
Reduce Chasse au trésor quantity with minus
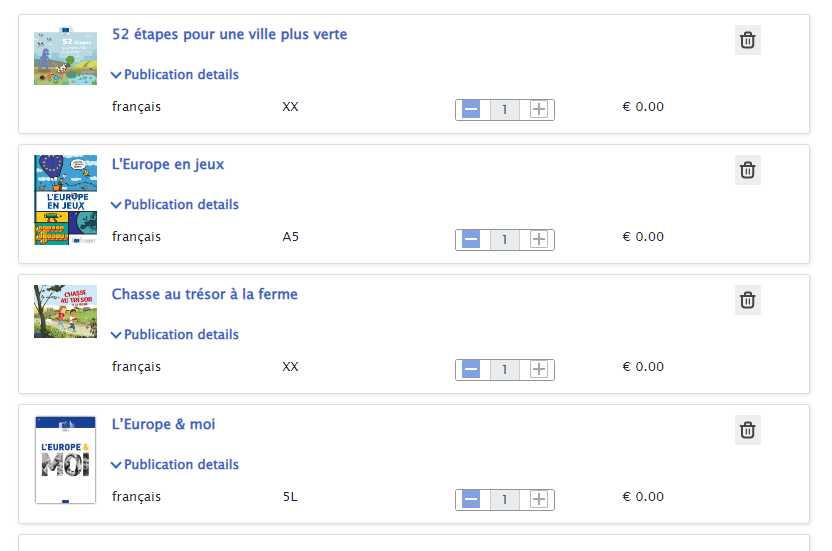pos(471,370)
